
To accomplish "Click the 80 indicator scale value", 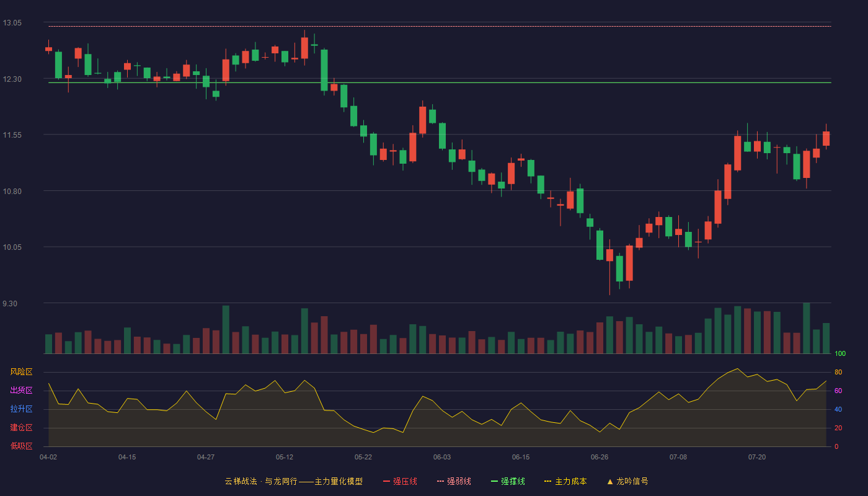I will tap(838, 372).
